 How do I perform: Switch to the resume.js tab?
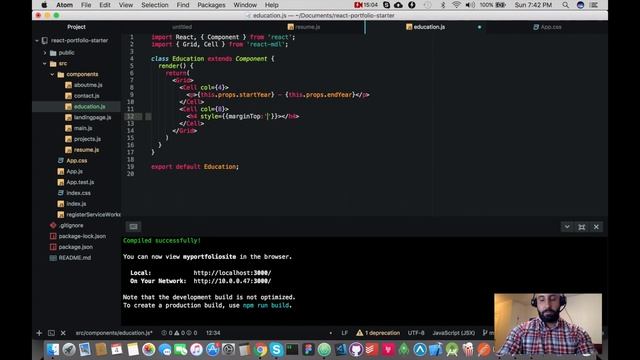(304, 27)
